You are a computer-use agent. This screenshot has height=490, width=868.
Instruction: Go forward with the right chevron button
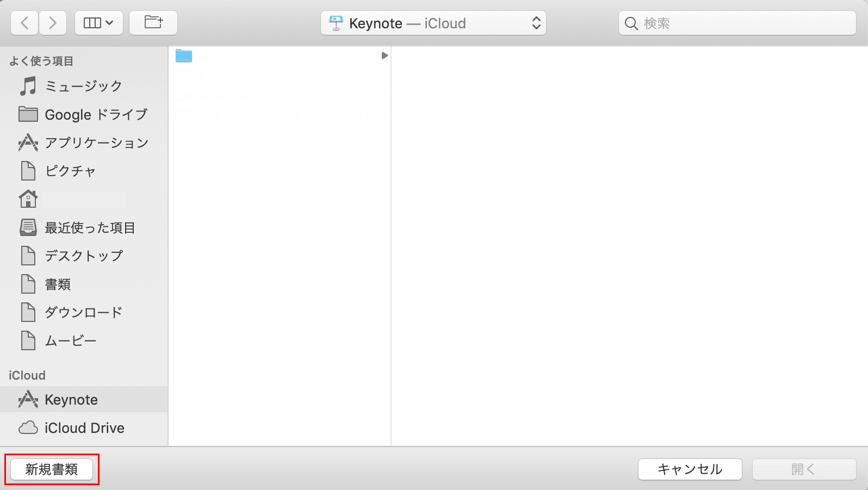coord(53,23)
